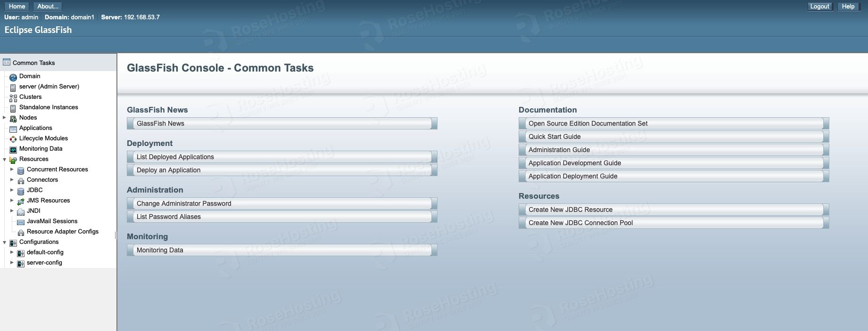This screenshot has width=868, height=331.
Task: Open GlassFish News task button
Action: point(282,123)
